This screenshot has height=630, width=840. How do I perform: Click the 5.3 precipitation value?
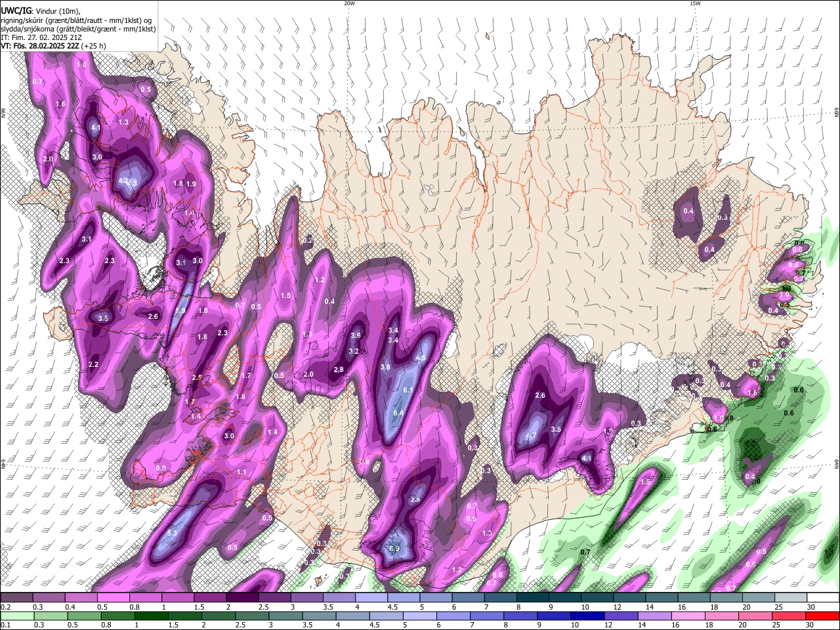(x=173, y=533)
